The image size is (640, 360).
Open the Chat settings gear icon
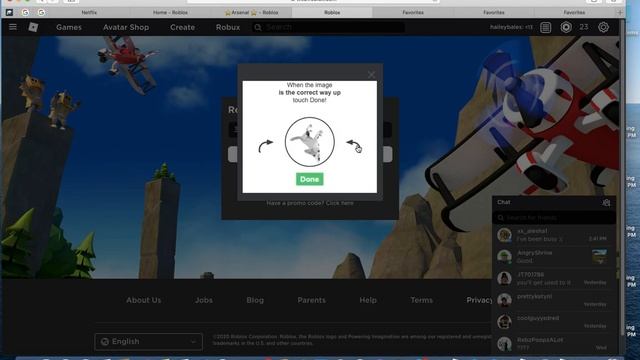pos(606,202)
